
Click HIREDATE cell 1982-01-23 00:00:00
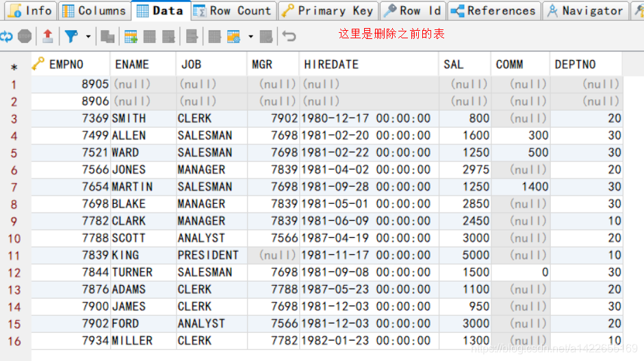pyautogui.click(x=370, y=340)
